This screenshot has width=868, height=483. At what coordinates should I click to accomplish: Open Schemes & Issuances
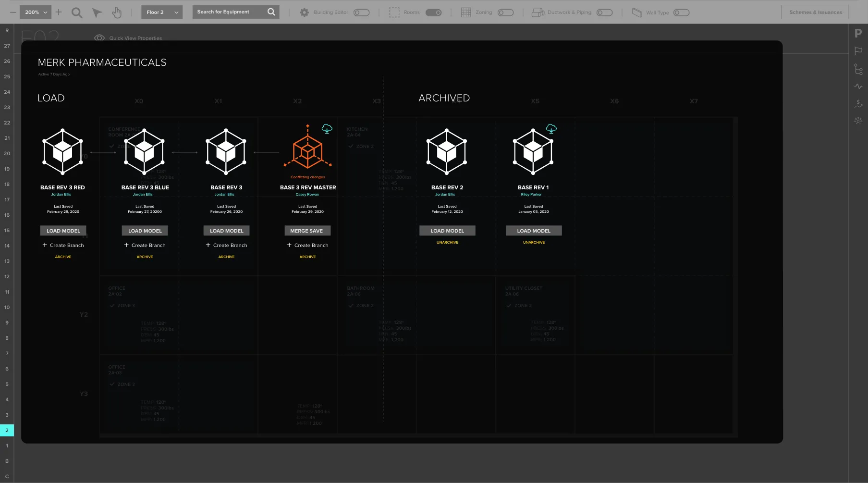(815, 12)
